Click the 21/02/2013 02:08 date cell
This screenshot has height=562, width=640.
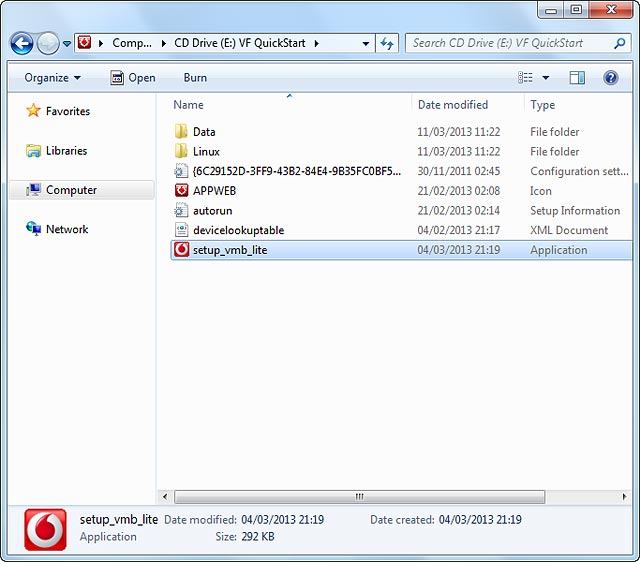(458, 191)
